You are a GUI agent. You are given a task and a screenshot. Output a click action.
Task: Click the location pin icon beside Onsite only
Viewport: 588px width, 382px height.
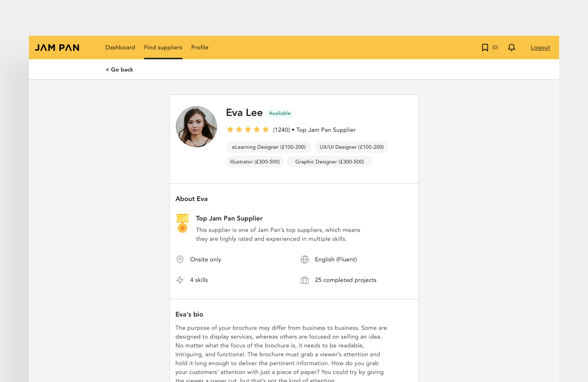[x=180, y=260]
